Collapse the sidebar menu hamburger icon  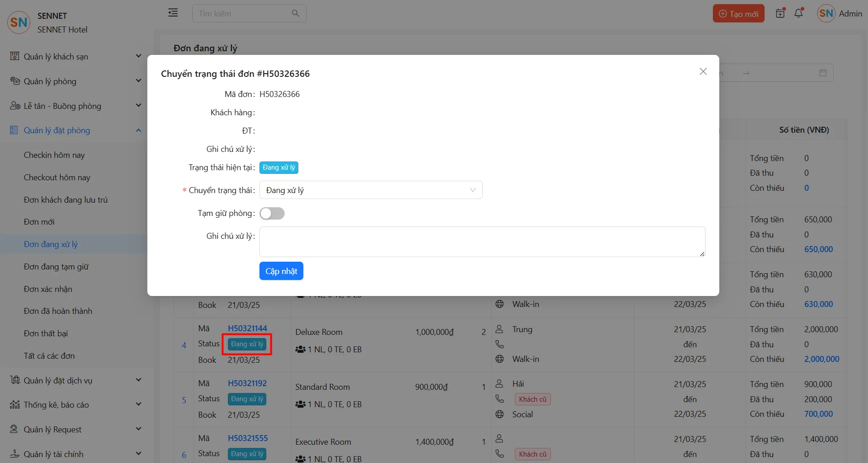click(173, 13)
